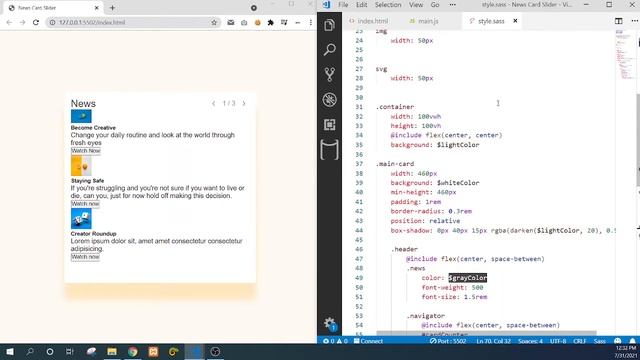
Task: Open the notifications bell in VS Code
Action: click(x=632, y=341)
